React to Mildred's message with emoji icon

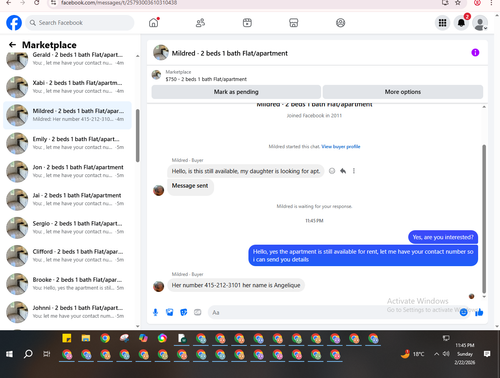pos(332,171)
